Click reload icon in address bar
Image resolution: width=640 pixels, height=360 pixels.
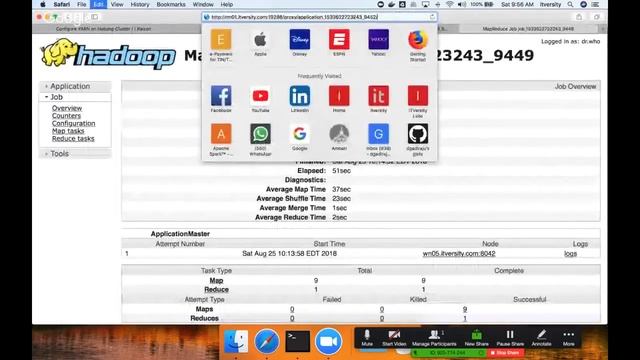click(432, 17)
